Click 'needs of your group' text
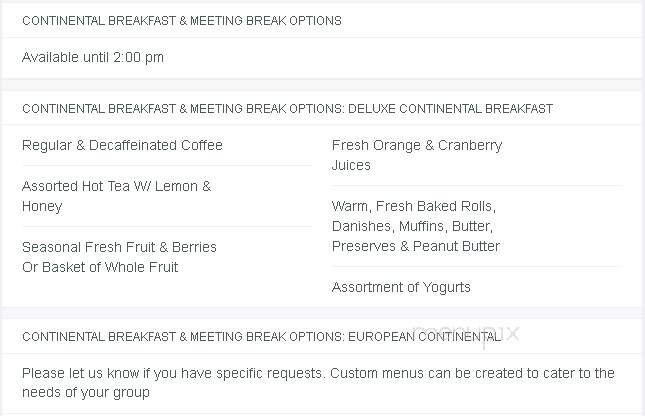Viewport: 645px width, 416px height. [86, 392]
